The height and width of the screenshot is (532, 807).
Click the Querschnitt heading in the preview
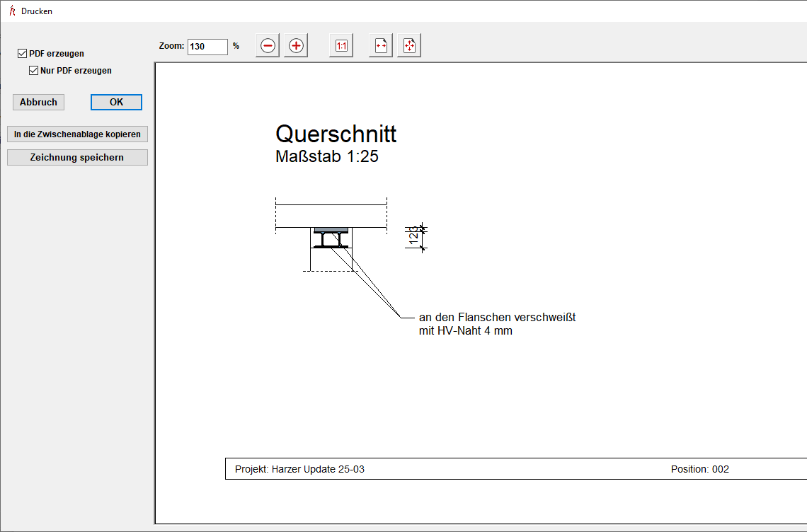336,134
